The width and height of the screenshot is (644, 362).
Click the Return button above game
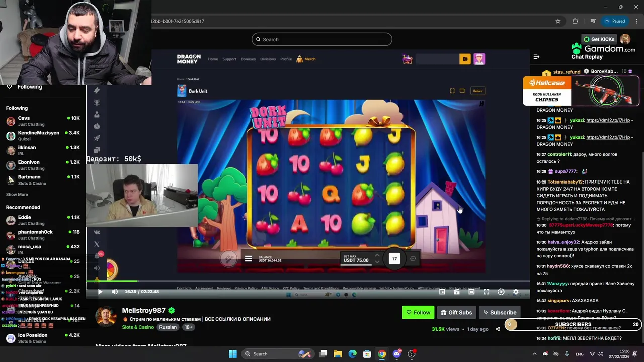point(477,91)
